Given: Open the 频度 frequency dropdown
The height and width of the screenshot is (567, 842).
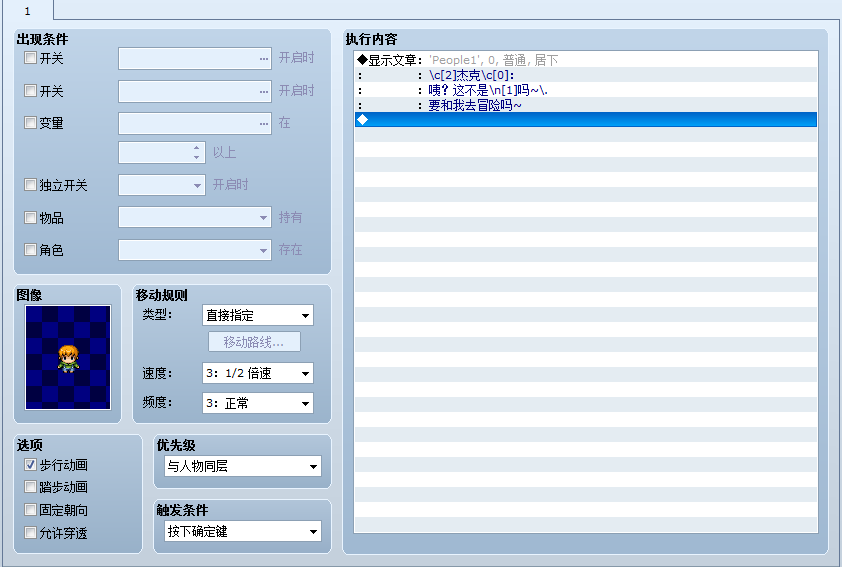Looking at the screenshot, I should pyautogui.click(x=257, y=404).
